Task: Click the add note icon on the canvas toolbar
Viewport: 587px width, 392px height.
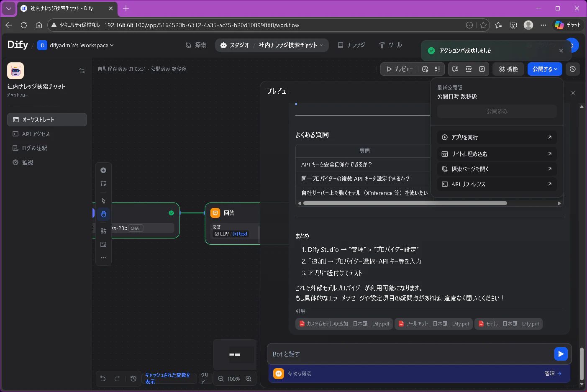Action: coord(103,184)
